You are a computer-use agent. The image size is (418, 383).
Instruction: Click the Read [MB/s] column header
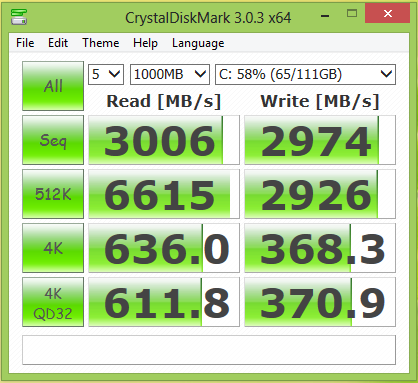[164, 101]
